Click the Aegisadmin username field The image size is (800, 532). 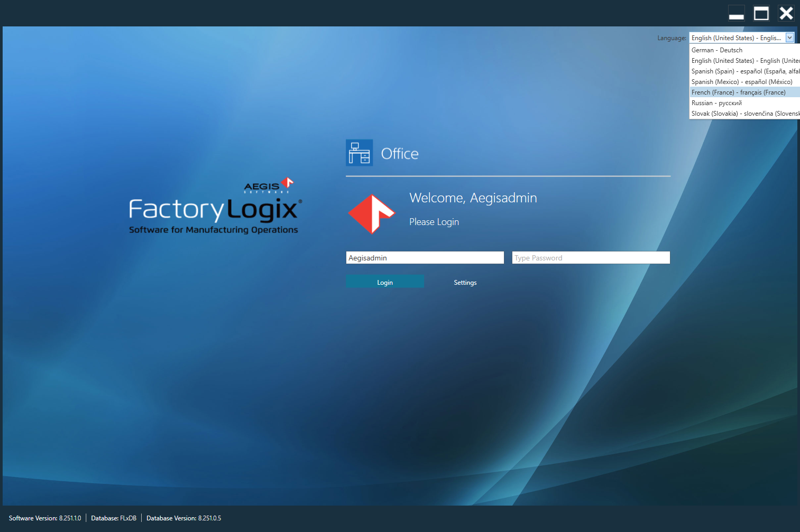pyautogui.click(x=424, y=257)
